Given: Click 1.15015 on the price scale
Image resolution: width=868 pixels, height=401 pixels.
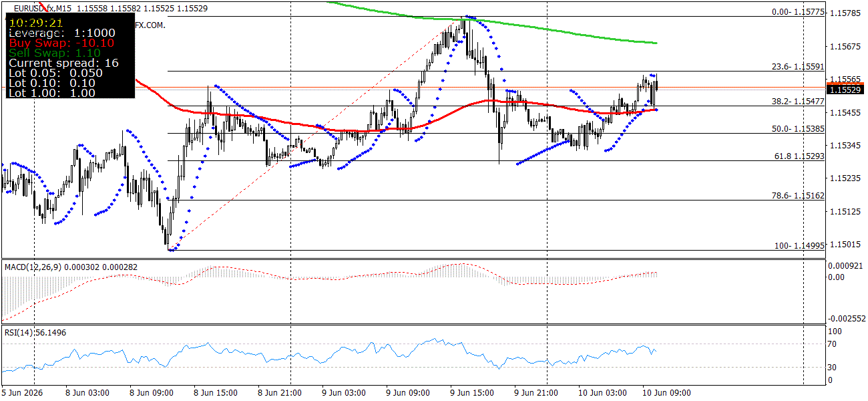Looking at the screenshot, I should tap(845, 245).
